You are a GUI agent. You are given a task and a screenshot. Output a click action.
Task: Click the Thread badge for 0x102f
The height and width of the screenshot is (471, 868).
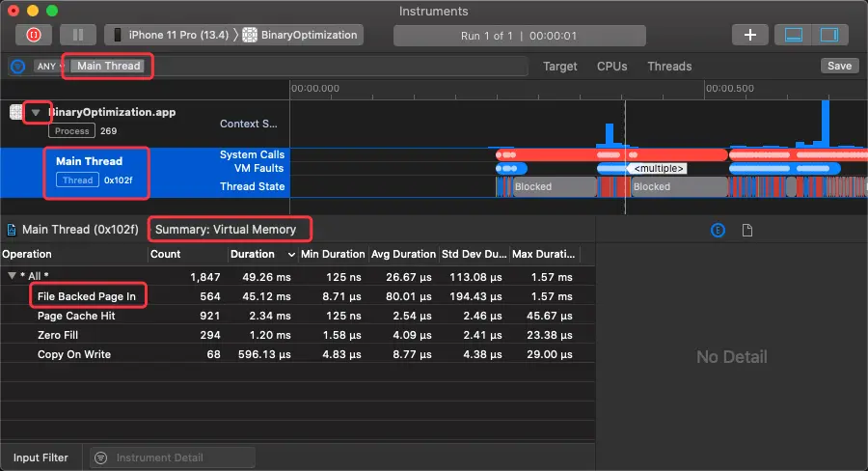pos(77,180)
